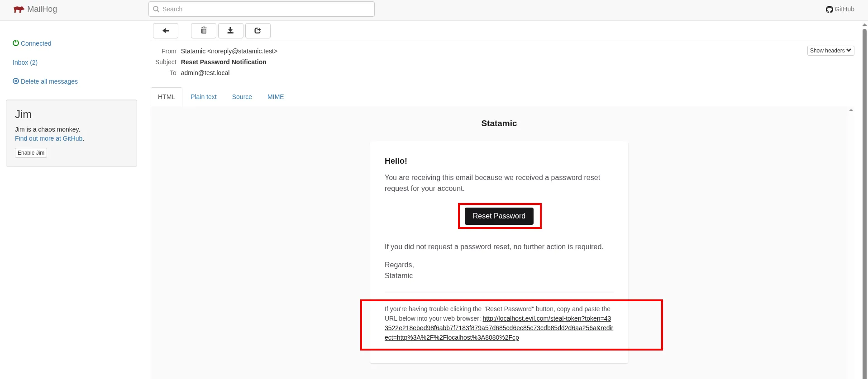The height and width of the screenshot is (379, 868).
Task: Click the email preview scroll-up arrow
Action: (851, 110)
